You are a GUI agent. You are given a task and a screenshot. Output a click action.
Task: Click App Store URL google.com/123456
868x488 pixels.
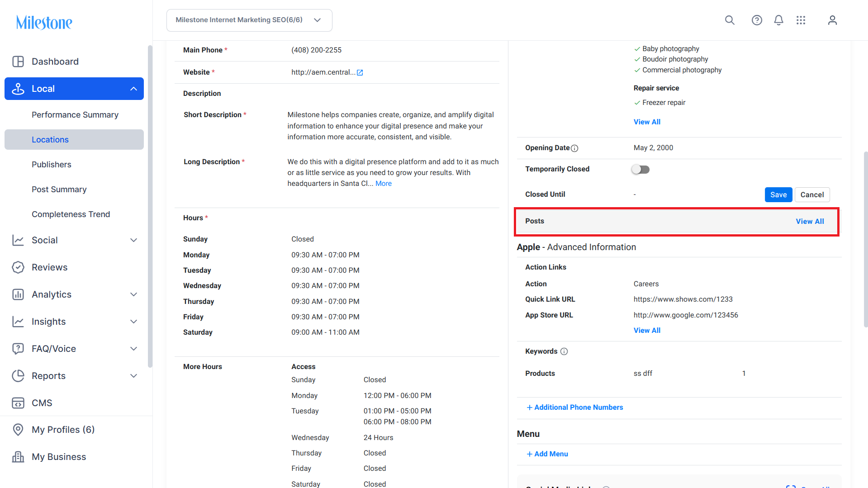point(686,315)
